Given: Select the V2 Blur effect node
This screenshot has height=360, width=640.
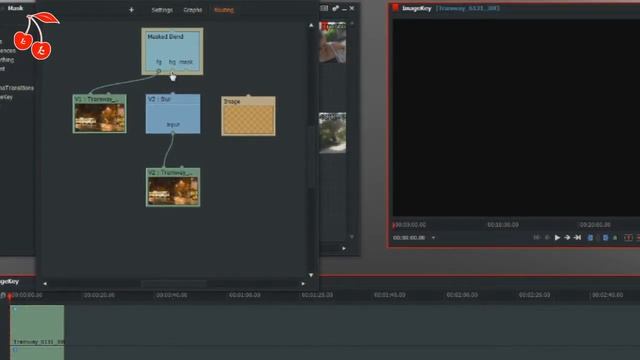Looking at the screenshot, I should tap(173, 114).
